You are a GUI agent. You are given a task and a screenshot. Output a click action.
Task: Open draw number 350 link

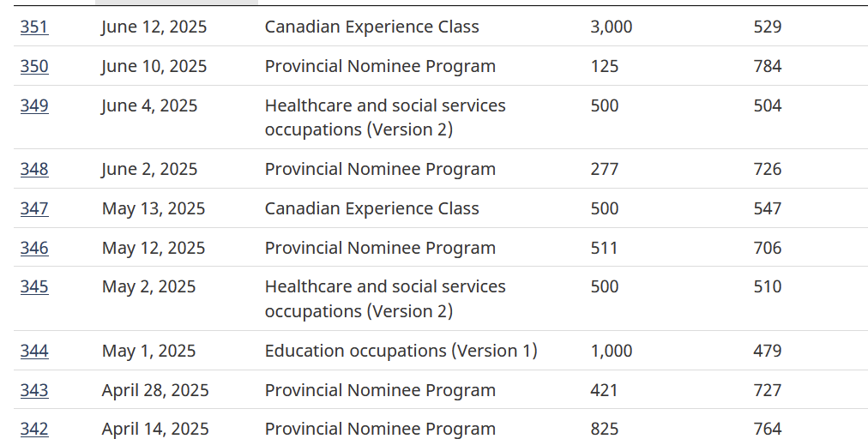(34, 66)
